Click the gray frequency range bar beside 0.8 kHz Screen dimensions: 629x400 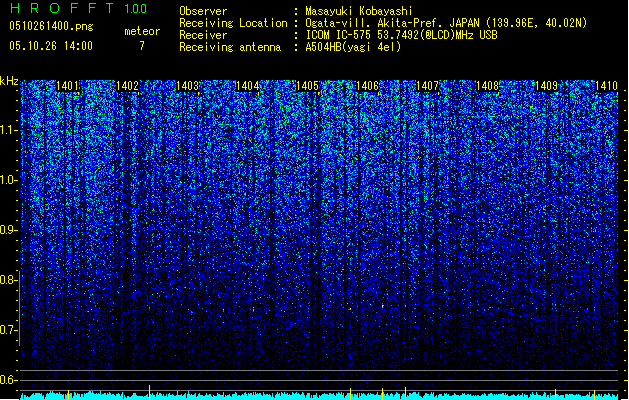(19, 308)
